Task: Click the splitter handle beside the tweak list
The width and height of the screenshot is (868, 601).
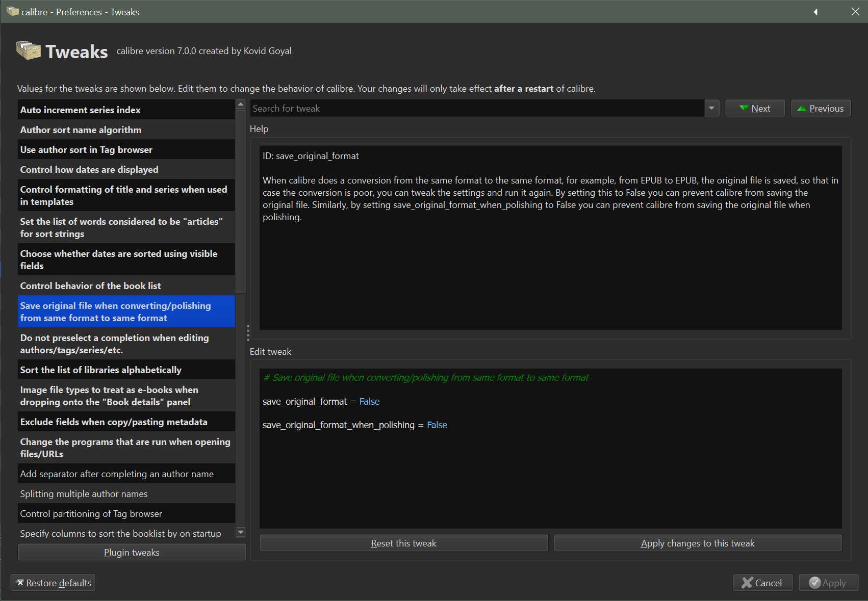Action: click(x=248, y=333)
